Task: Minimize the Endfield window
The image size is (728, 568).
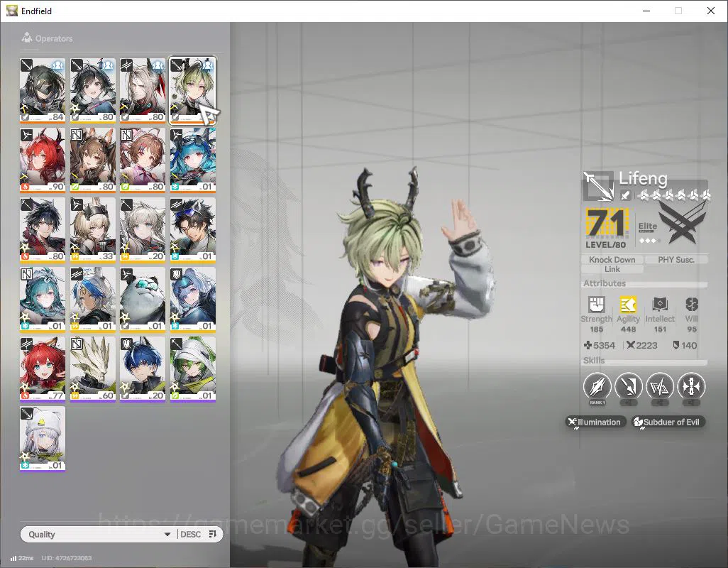Action: click(x=646, y=11)
